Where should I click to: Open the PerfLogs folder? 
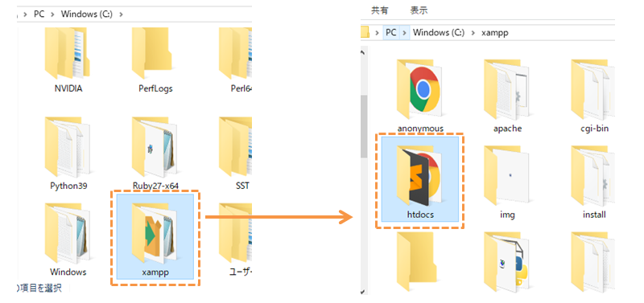(155, 60)
